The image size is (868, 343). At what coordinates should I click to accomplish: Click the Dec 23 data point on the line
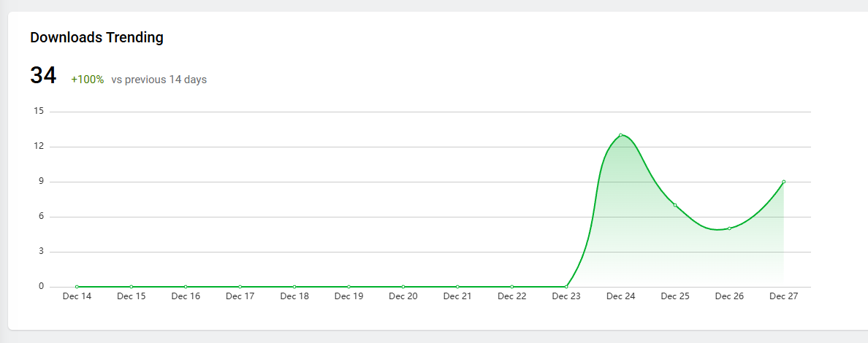coord(566,287)
